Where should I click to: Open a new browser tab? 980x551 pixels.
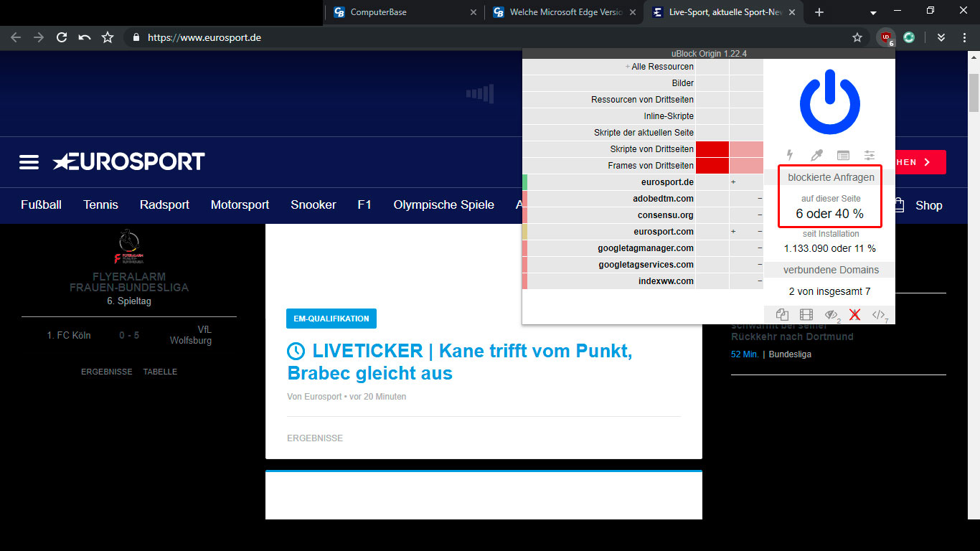[x=819, y=12]
